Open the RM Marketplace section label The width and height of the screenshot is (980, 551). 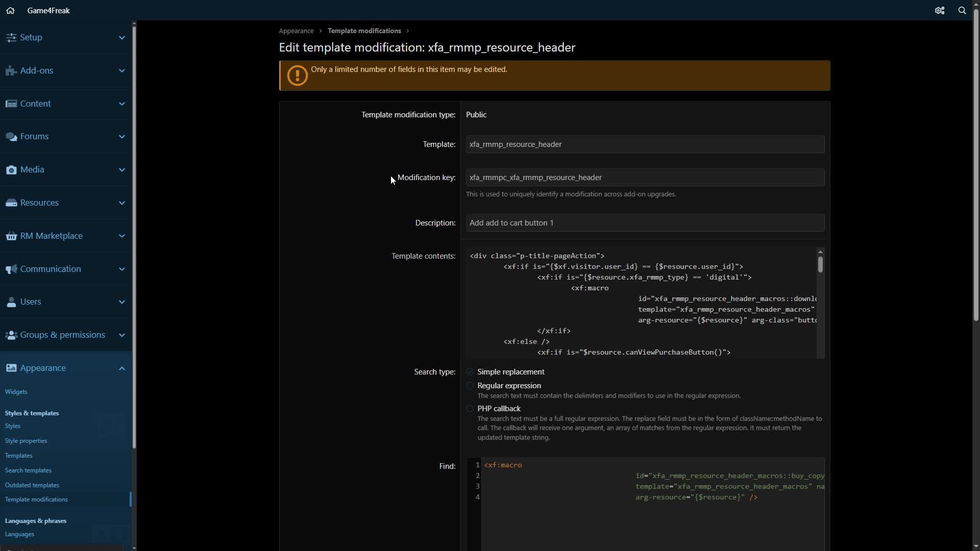[52, 236]
